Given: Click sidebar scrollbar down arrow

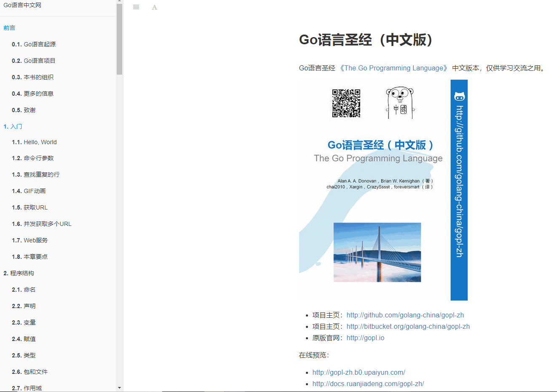Looking at the screenshot, I should pos(120,388).
